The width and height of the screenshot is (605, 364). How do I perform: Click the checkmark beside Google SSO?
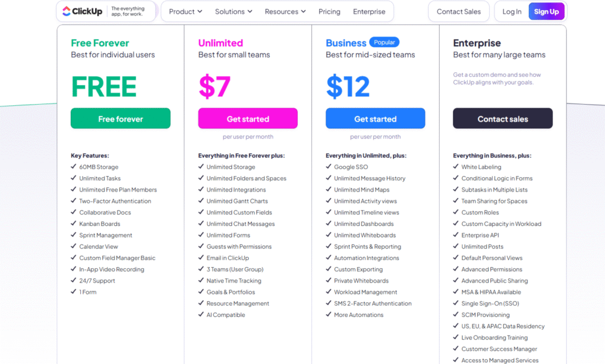pos(328,167)
